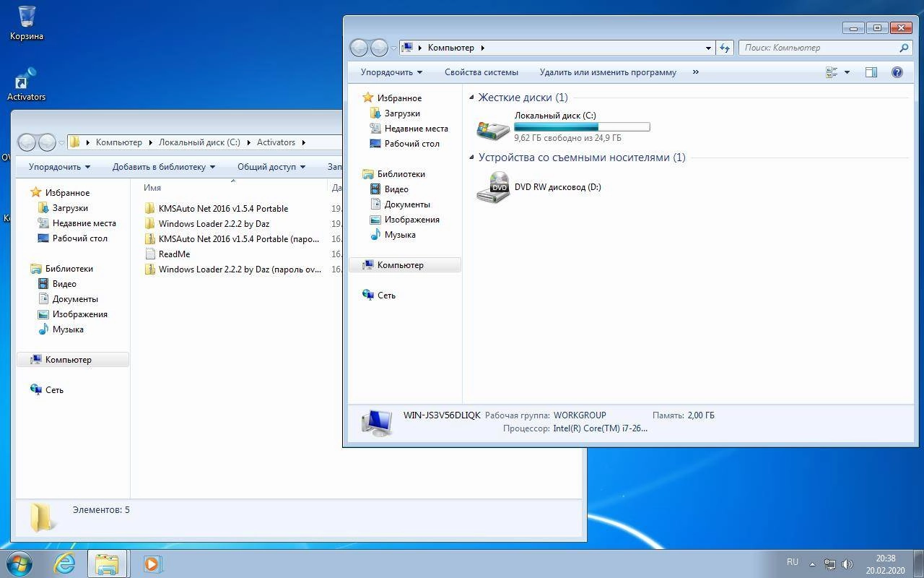924x578 pixels.
Task: Toggle the preview pane button
Action: (871, 72)
